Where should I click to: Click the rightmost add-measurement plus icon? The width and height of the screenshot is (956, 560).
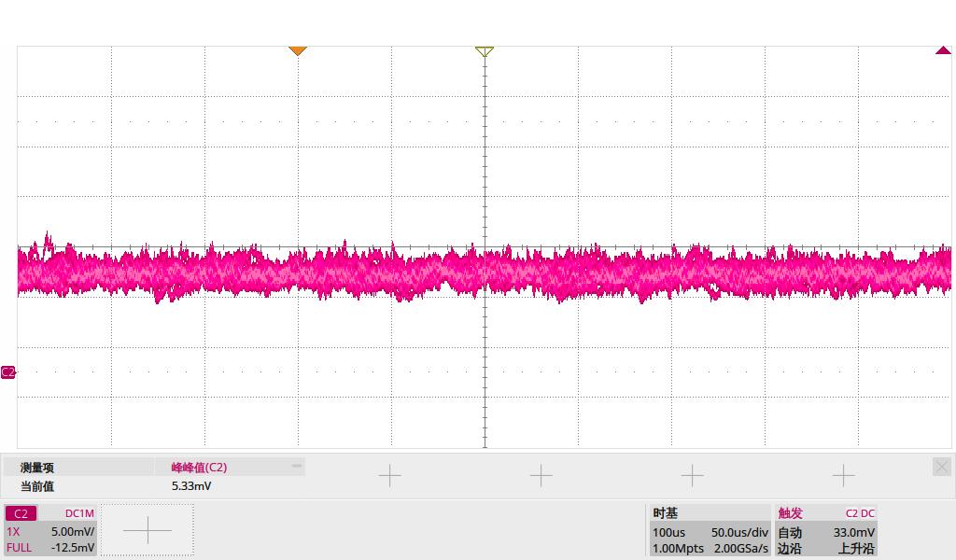click(843, 476)
